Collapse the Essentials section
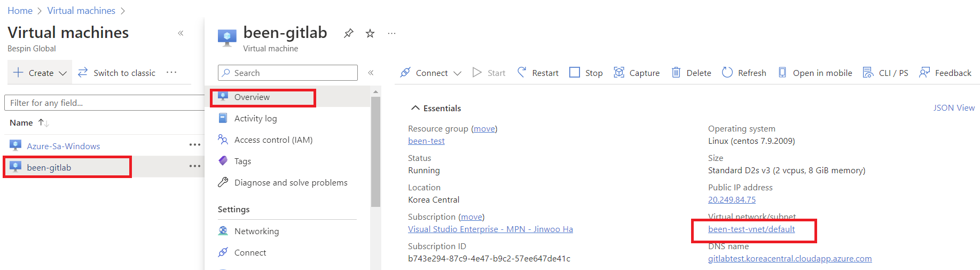 (436, 108)
